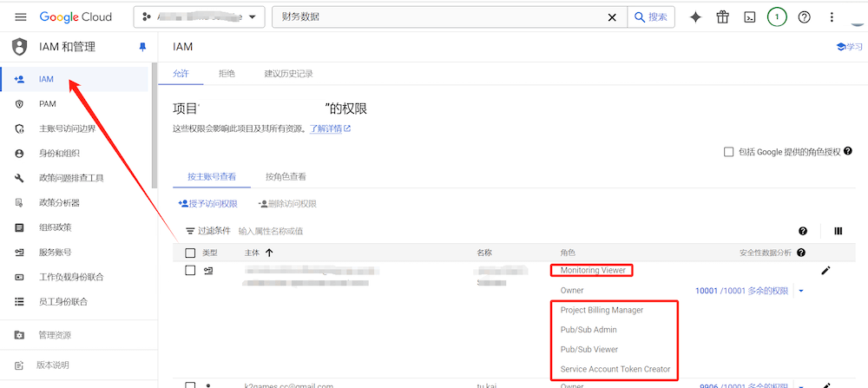
Task: Edit the first principal with pencil icon
Action: 825,271
